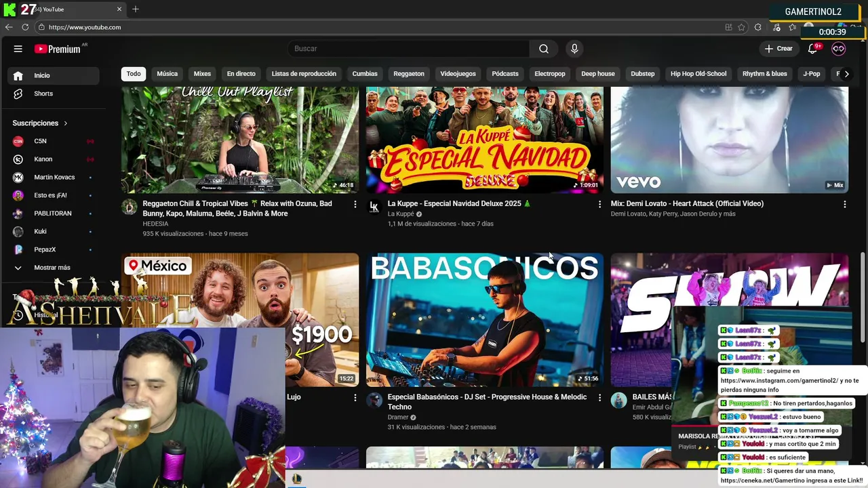Select the Dubstep filter chip
The width and height of the screenshot is (868, 488).
pyautogui.click(x=643, y=74)
